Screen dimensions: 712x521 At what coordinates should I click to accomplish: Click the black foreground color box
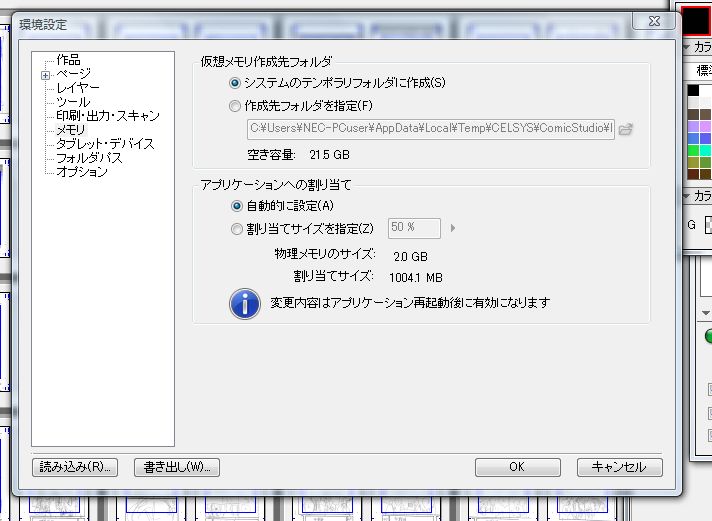click(x=695, y=20)
